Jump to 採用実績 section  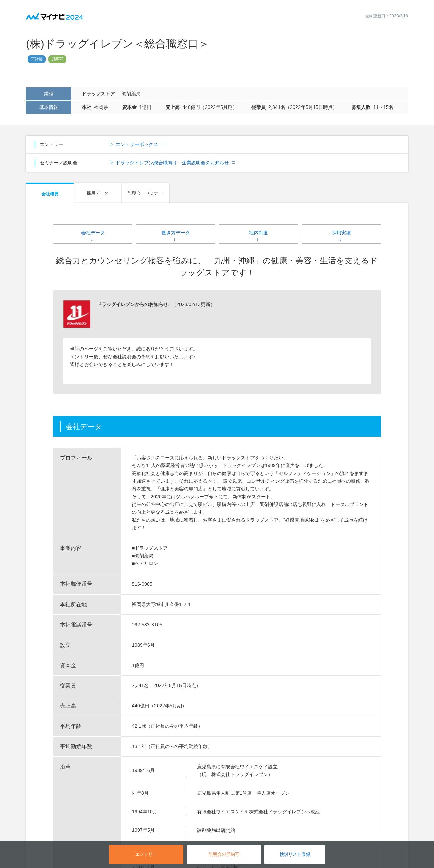click(341, 234)
